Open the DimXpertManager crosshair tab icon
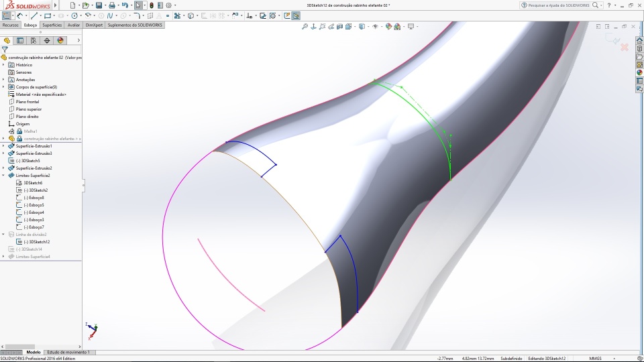Viewport: 644px width, 362px height. [47, 40]
